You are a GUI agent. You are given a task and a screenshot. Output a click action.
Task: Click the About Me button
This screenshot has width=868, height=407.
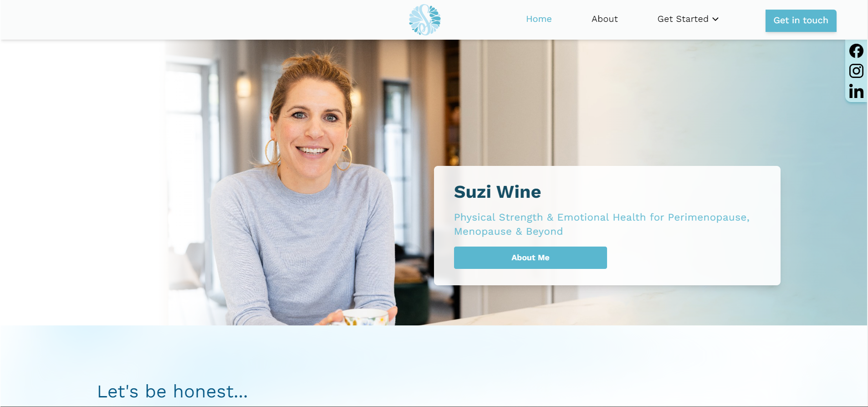point(530,258)
